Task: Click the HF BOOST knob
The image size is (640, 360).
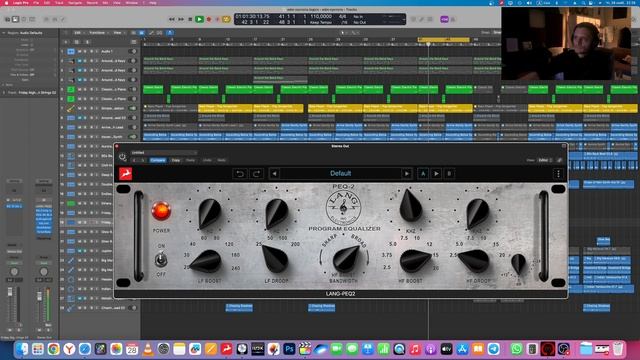Action: 415,261
